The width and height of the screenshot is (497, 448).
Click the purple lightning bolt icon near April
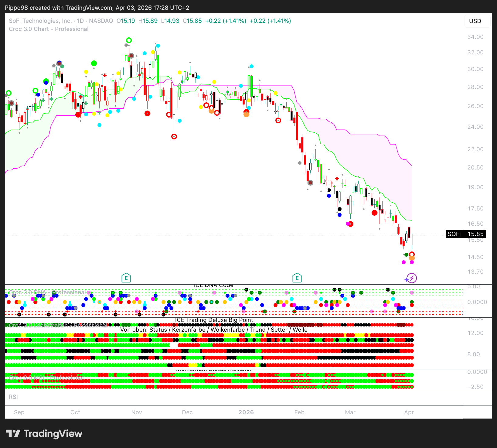[411, 278]
